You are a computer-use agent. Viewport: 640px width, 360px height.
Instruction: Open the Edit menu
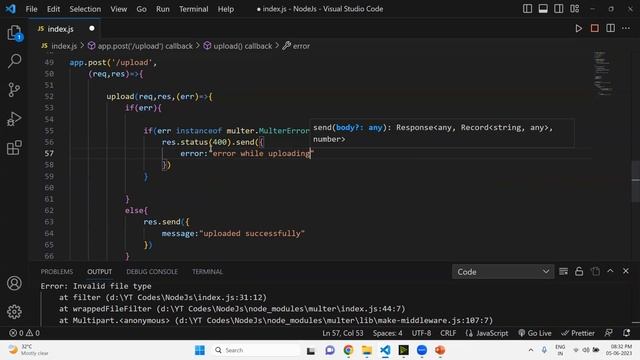[53, 9]
